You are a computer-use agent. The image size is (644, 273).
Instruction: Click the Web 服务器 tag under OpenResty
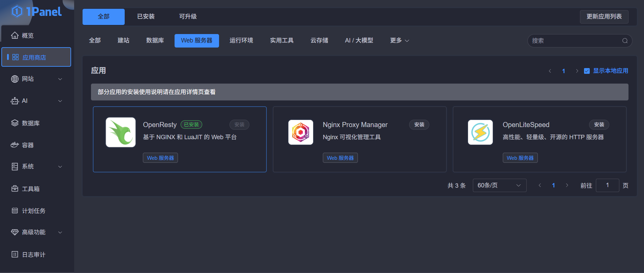[160, 158]
